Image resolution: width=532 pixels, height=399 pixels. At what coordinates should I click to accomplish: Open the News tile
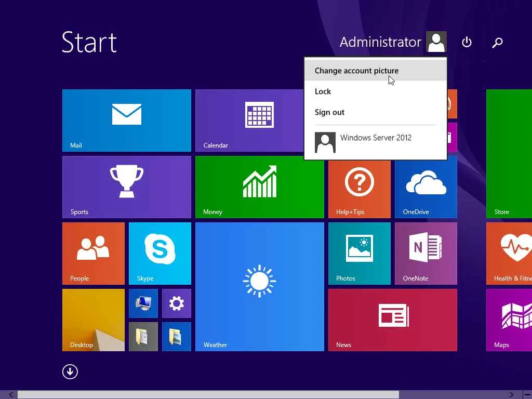(393, 320)
